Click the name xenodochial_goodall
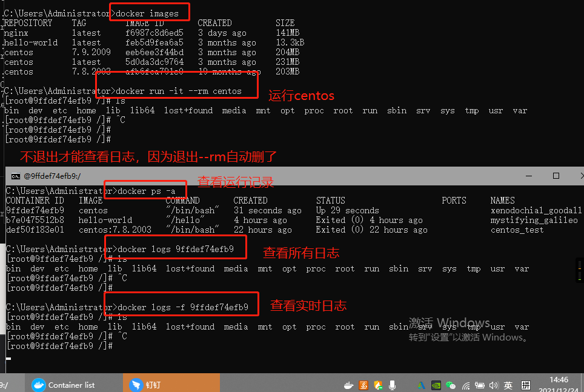This screenshot has height=392, width=584. [x=536, y=210]
